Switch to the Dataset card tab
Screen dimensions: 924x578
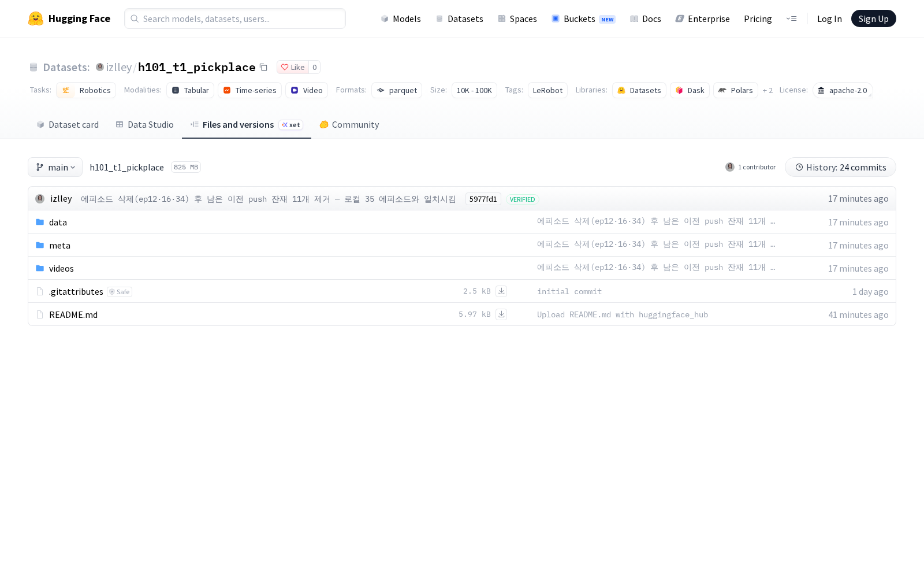[68, 124]
